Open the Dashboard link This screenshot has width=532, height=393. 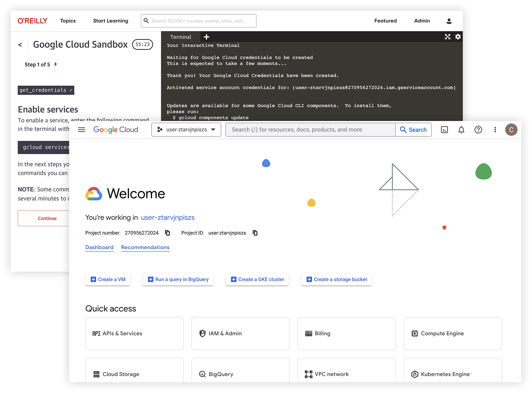point(99,247)
